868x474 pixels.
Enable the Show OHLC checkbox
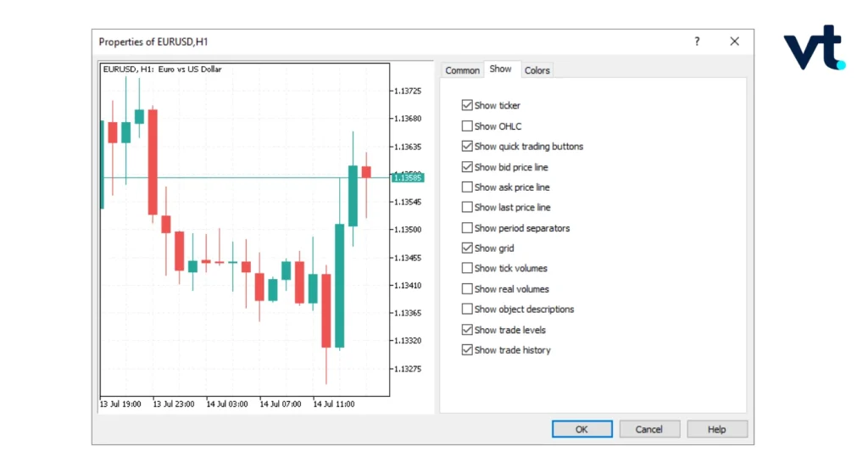tap(467, 126)
